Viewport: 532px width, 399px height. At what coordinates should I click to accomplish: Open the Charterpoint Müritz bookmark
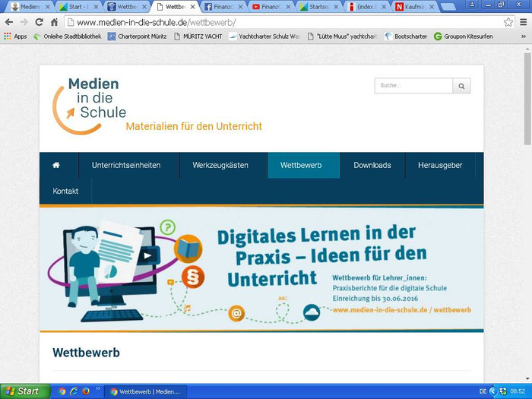point(137,36)
